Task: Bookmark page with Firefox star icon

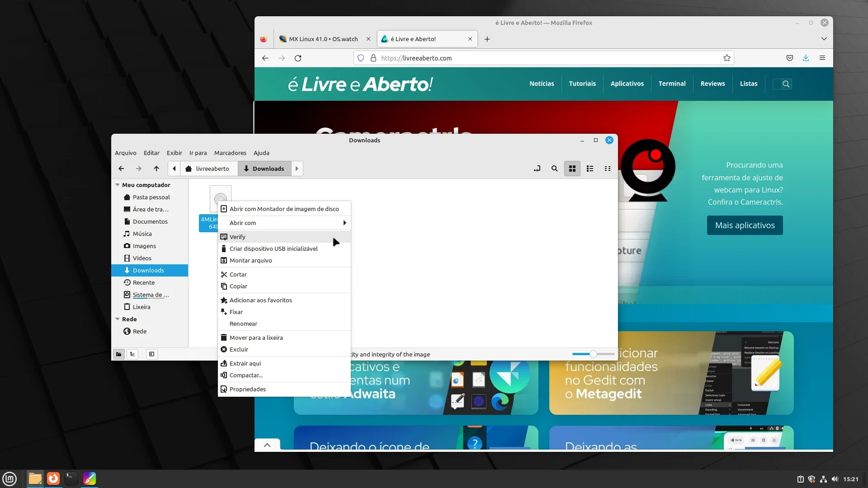Action: (x=727, y=58)
